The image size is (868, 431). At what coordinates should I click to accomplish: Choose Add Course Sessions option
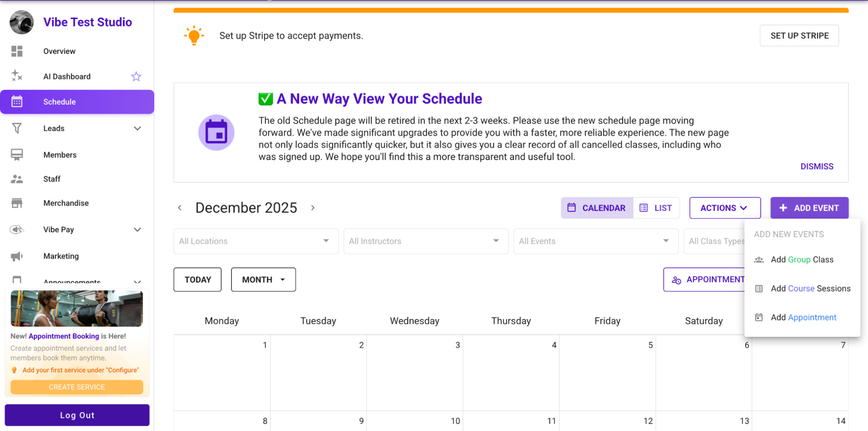[810, 289]
